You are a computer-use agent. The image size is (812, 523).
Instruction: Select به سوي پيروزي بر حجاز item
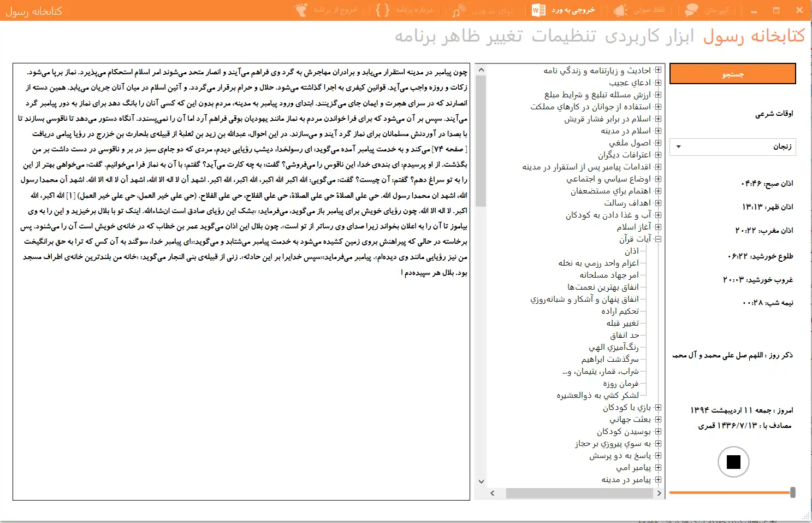click(613, 443)
